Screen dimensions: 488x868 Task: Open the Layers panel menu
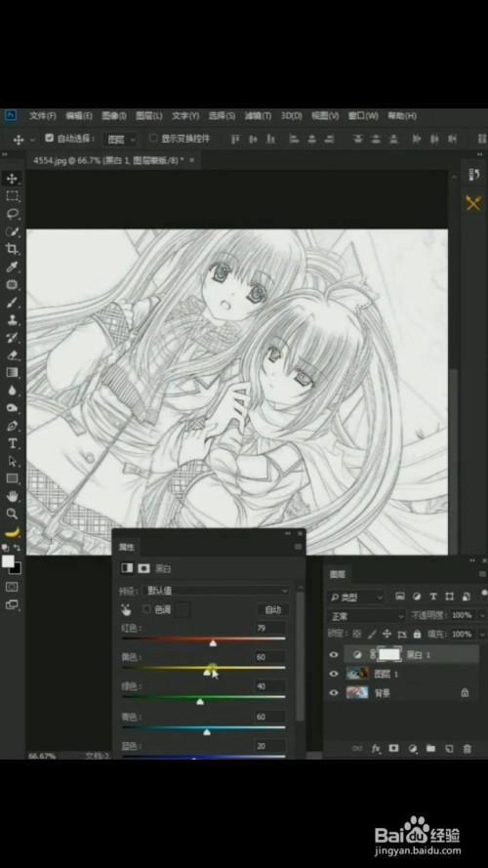pyautogui.click(x=482, y=575)
